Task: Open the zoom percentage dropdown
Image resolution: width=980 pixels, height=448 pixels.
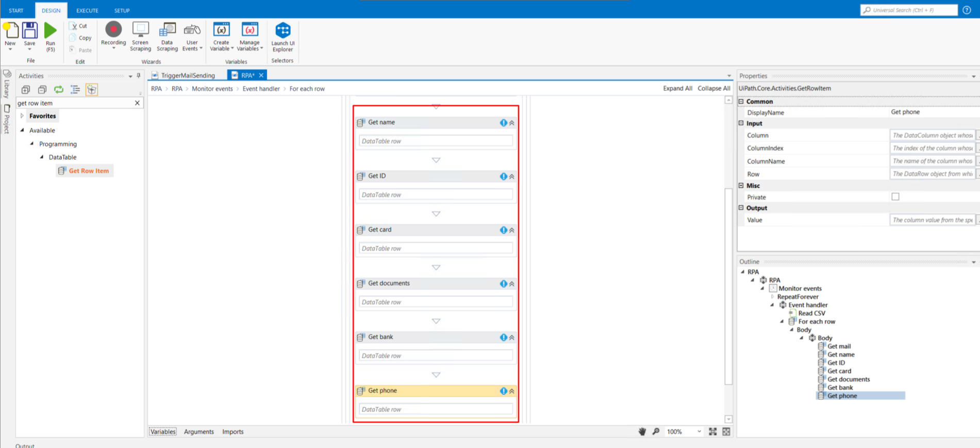Action: tap(699, 432)
